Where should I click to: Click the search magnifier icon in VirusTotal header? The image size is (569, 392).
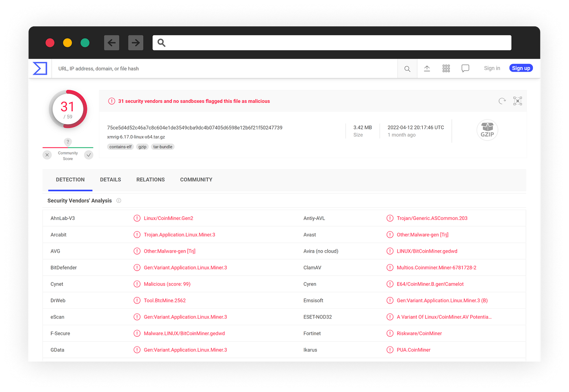[x=407, y=69]
